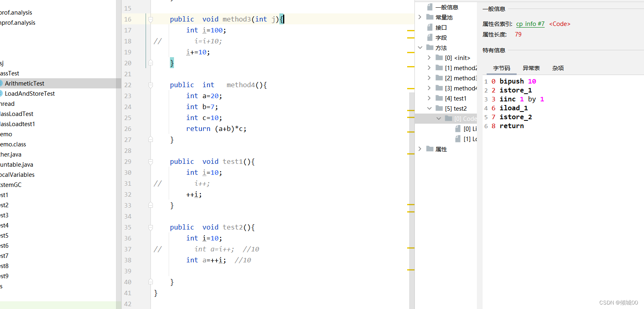The width and height of the screenshot is (644, 309).
Task: Click the bytecode line 'bipush 10'
Action: point(518,81)
